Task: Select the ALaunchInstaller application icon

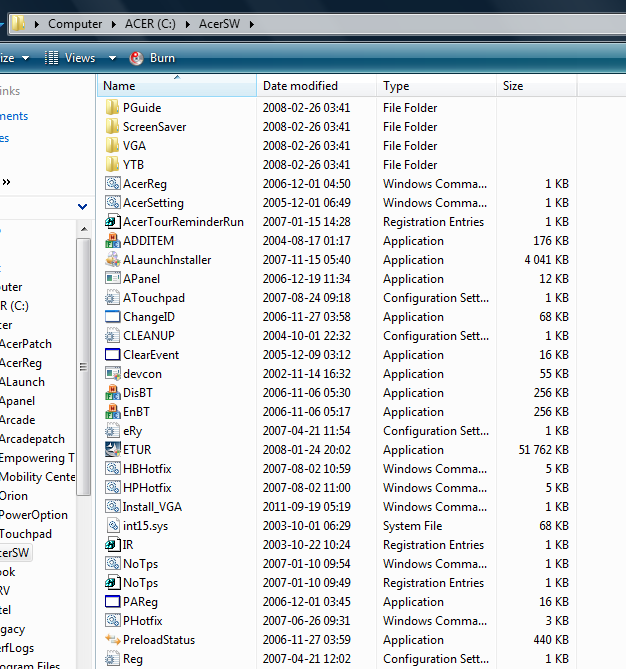Action: (113, 259)
